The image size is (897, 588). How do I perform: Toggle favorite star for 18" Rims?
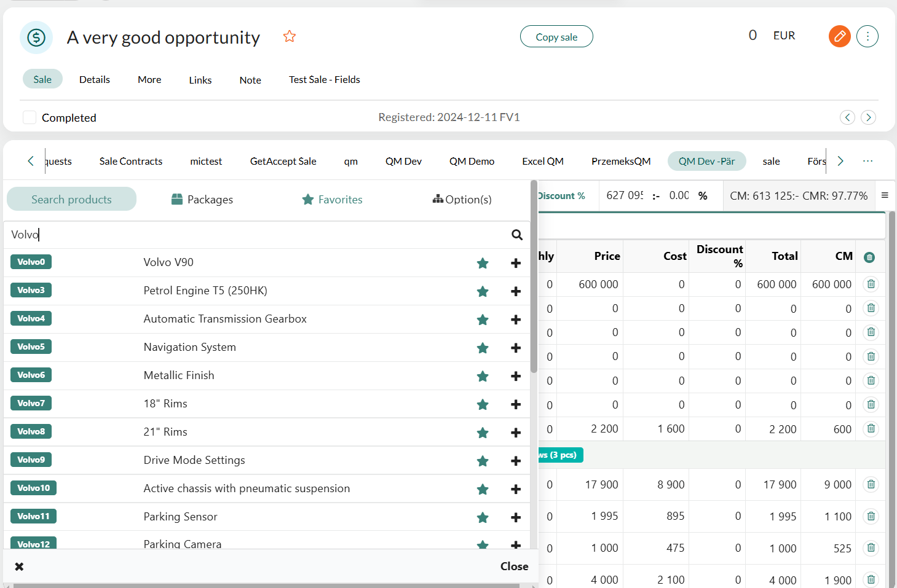coord(483,404)
